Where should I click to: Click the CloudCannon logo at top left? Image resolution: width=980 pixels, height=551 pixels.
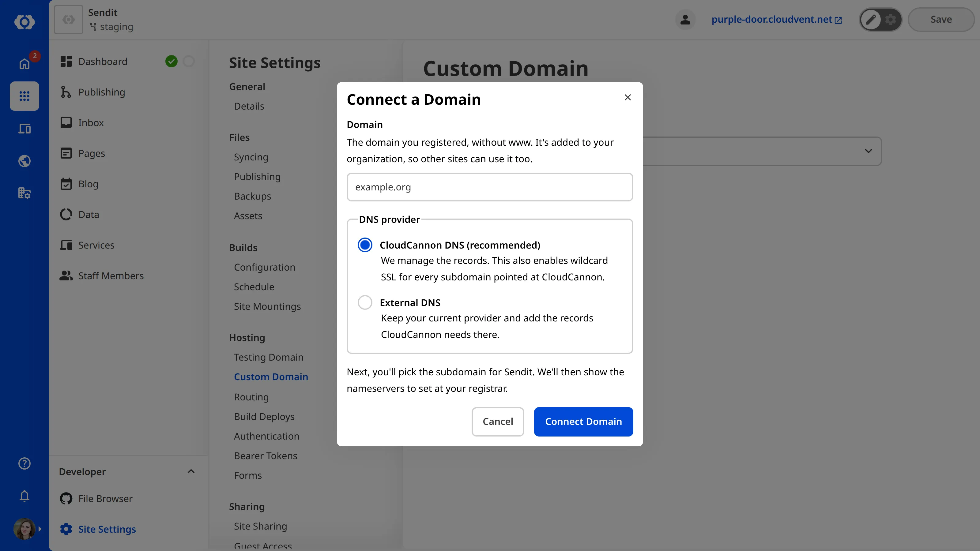(x=24, y=22)
